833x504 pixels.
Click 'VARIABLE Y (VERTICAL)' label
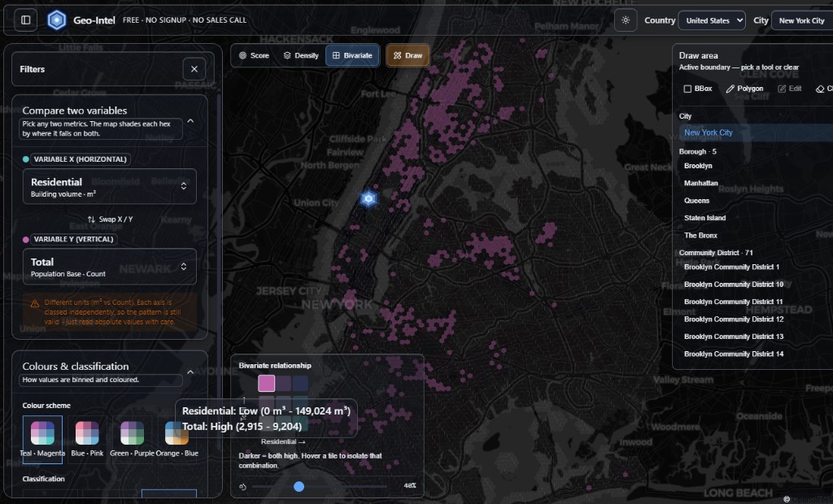click(x=74, y=240)
